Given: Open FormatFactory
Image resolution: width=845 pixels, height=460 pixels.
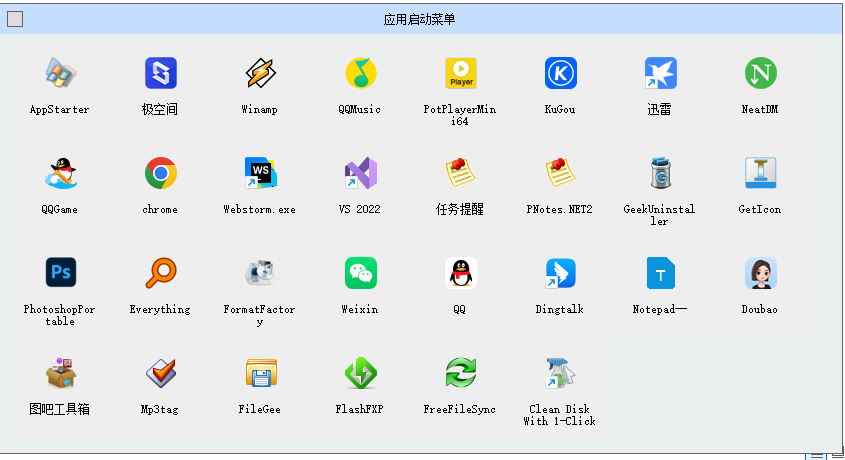Looking at the screenshot, I should pyautogui.click(x=261, y=273).
